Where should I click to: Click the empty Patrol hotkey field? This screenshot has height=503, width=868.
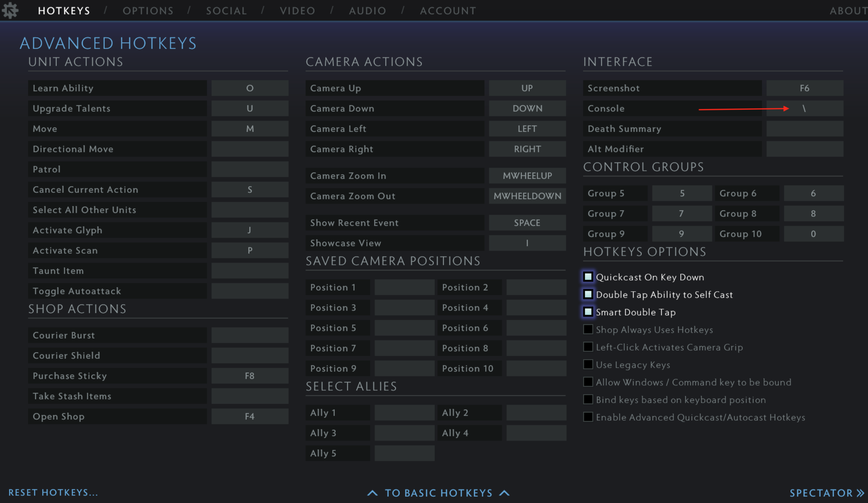[x=250, y=169]
